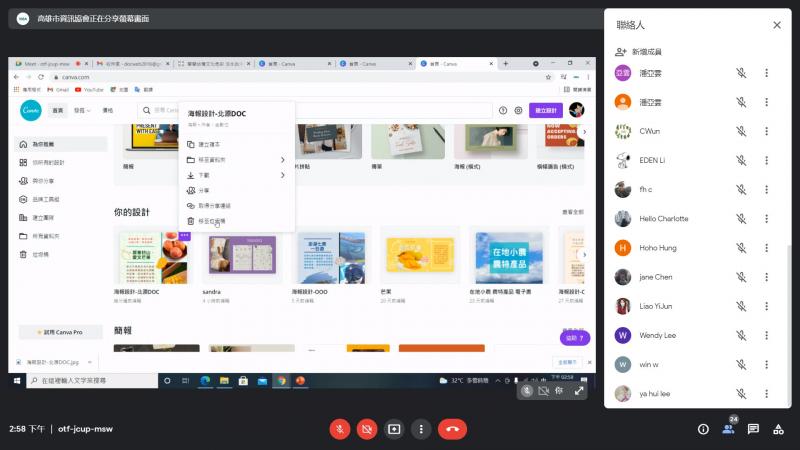
Task: Hang up the call with red button
Action: click(452, 429)
